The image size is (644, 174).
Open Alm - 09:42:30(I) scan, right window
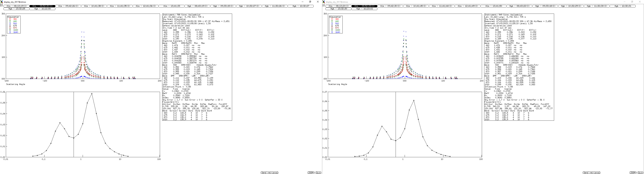(x=390, y=6)
